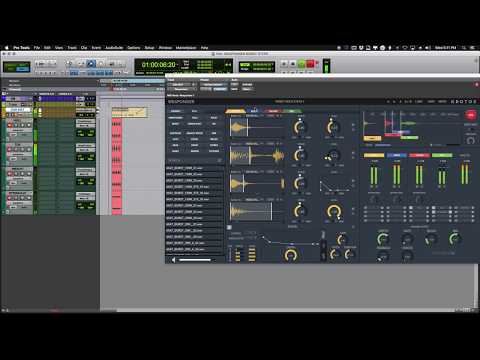Click the pink audio clip in the timeline
This screenshot has width=480, height=360.
[x=117, y=167]
